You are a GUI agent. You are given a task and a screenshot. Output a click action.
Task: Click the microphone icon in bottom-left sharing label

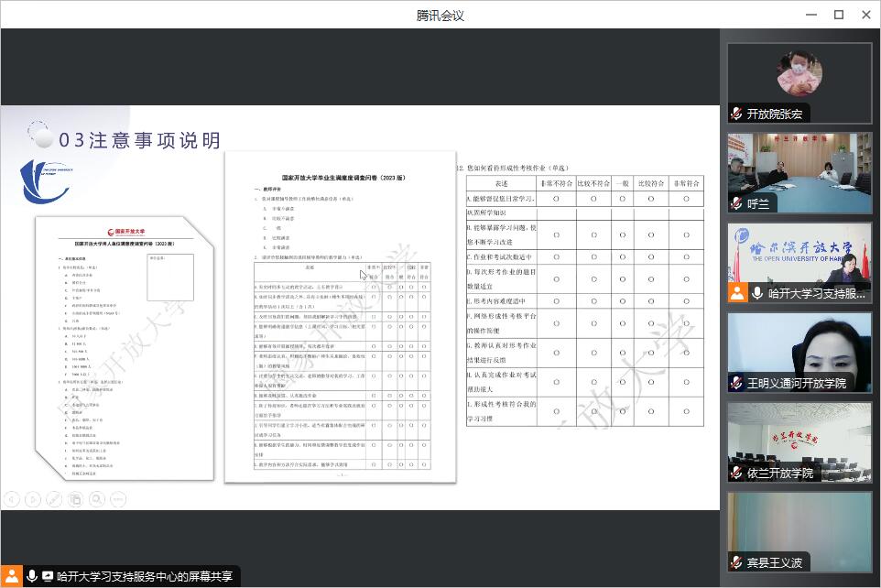31,576
